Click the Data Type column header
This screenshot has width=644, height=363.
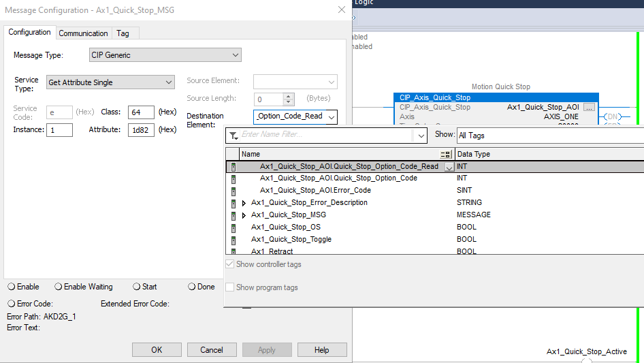[549, 154]
